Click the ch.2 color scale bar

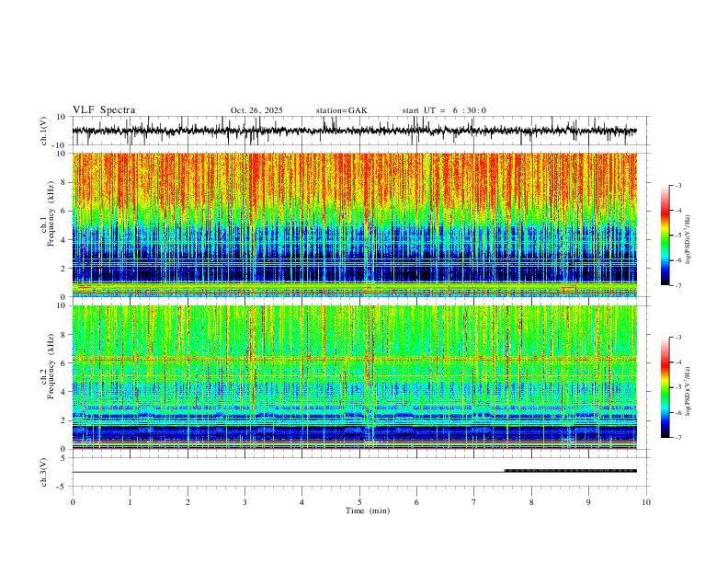(665, 387)
